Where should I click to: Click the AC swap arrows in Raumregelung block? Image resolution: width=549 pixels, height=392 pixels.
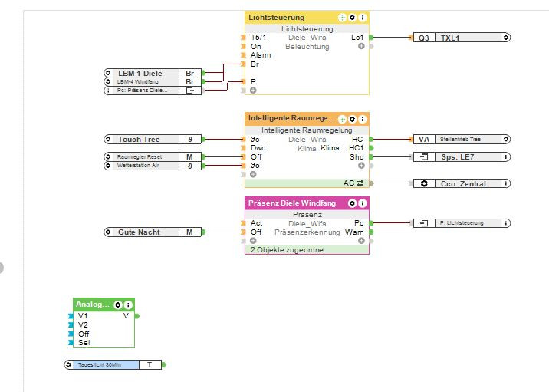[360, 183]
